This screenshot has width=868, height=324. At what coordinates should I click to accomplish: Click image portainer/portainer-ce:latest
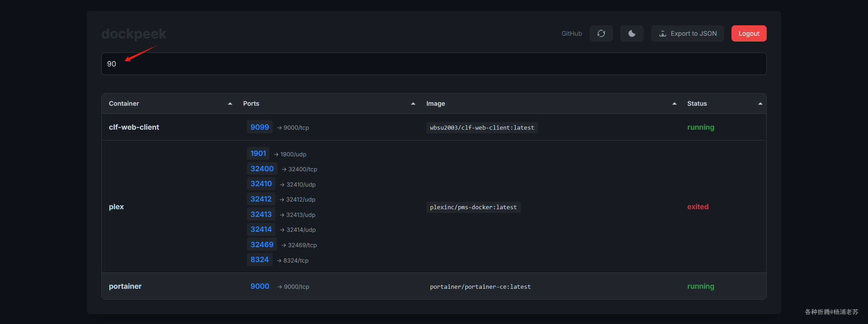tap(480, 287)
